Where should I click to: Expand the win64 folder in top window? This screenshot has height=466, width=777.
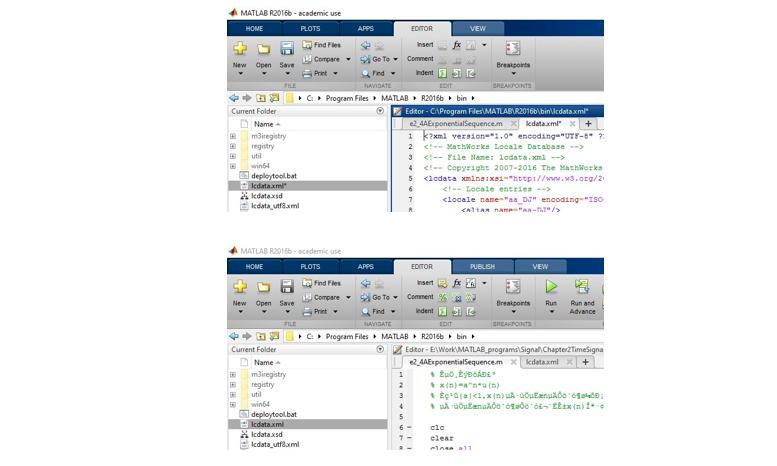pyautogui.click(x=233, y=166)
